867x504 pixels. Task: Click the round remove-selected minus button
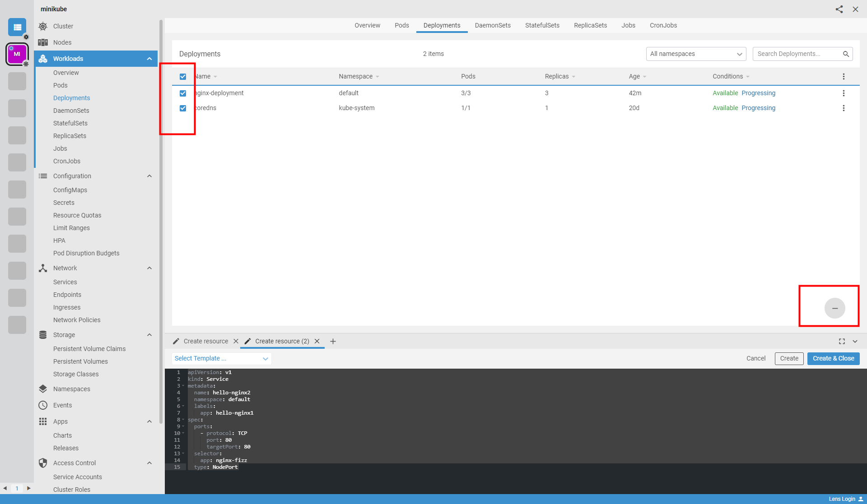(x=834, y=308)
